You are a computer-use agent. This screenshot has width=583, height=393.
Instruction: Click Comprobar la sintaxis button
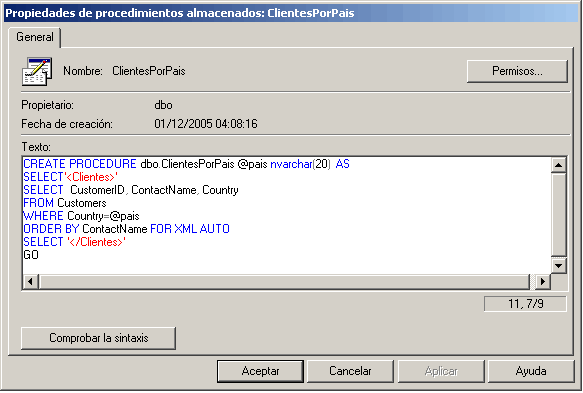coord(99,338)
